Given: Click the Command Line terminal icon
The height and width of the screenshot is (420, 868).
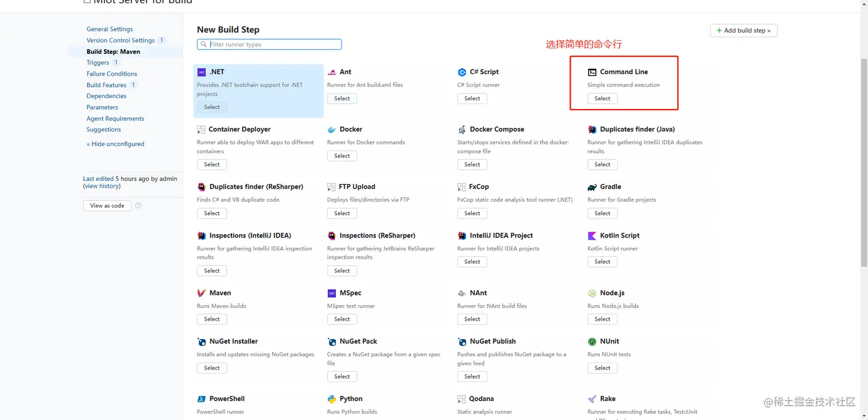Looking at the screenshot, I should (x=592, y=72).
